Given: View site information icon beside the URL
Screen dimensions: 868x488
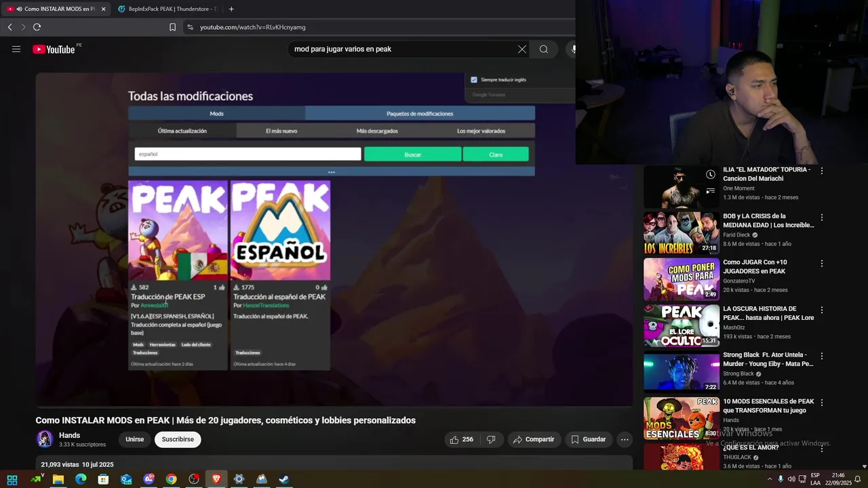Looking at the screenshot, I should point(190,27).
